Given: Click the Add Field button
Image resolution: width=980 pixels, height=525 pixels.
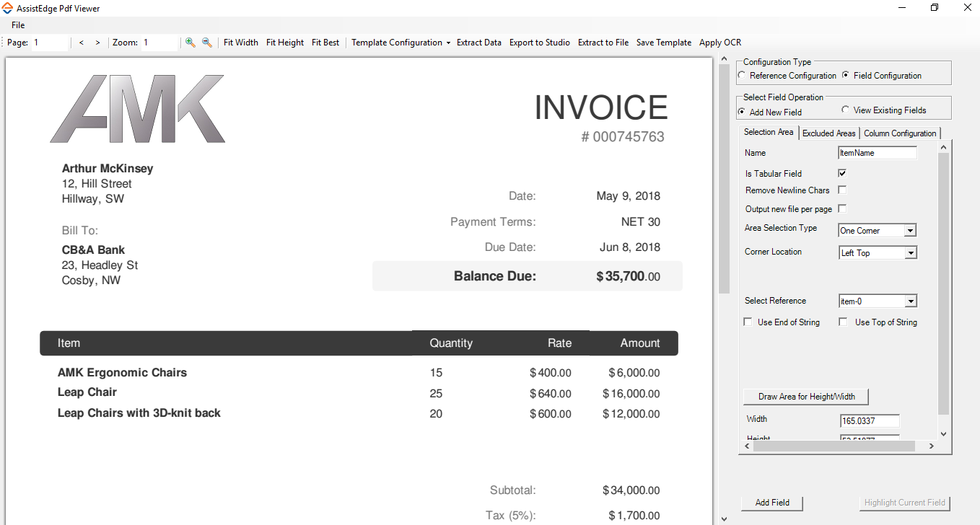Looking at the screenshot, I should [771, 503].
